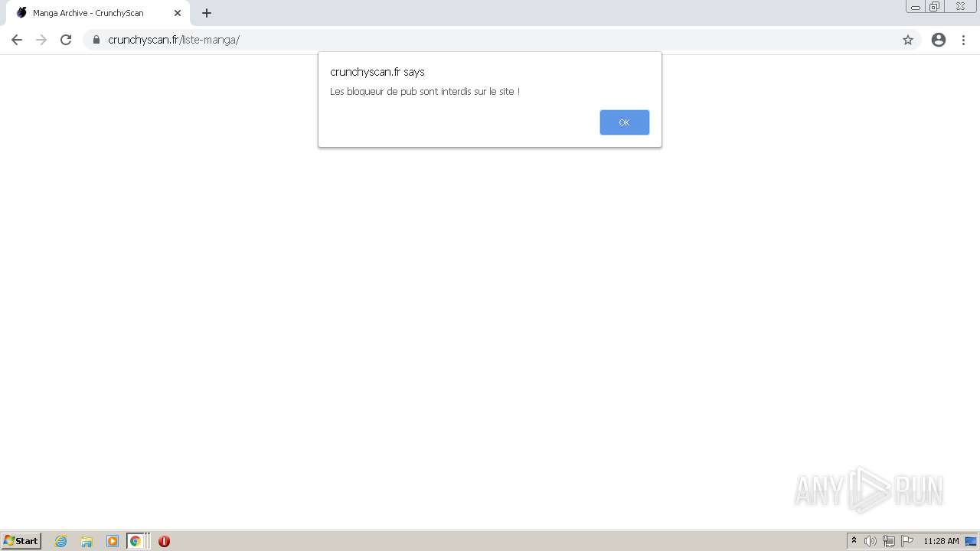Open the red Opera-style taskbar icon
This screenshot has height=551, width=980.
[164, 541]
